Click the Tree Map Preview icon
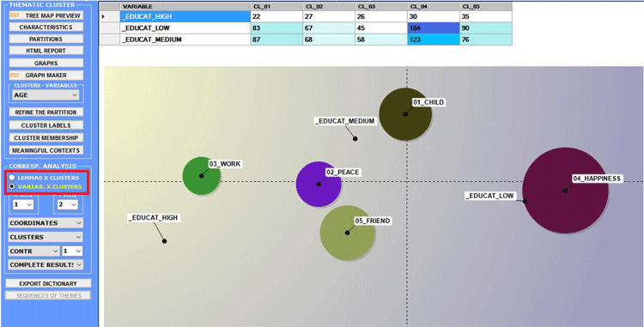This screenshot has width=644, height=327. [x=15, y=15]
